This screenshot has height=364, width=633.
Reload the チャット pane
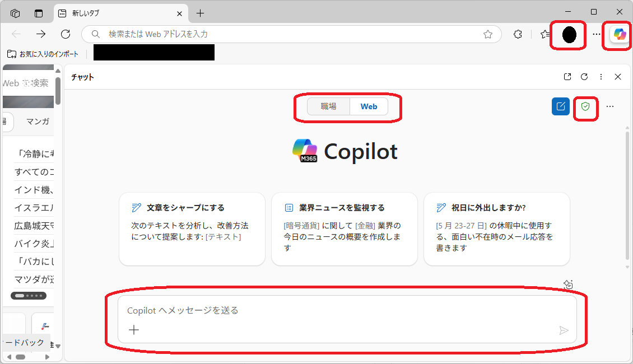(x=584, y=77)
